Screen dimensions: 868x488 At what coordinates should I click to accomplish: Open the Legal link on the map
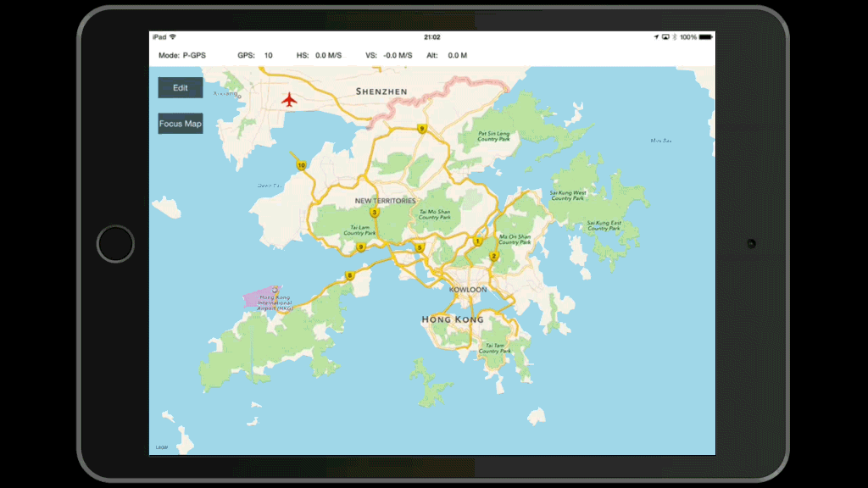coord(161,447)
